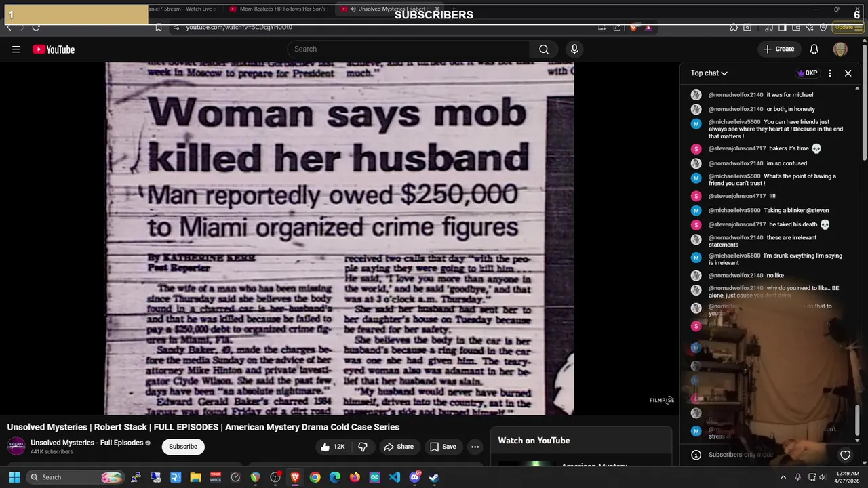The image size is (868, 488).
Task: Open Brave Leo AI sparkle icon
Action: pyautogui.click(x=810, y=27)
